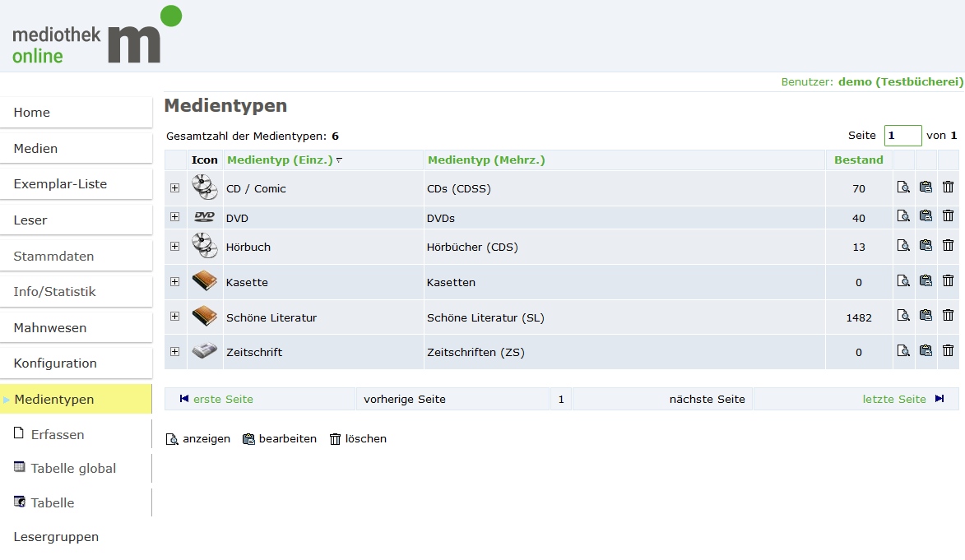Click the Seite page number field
Image resolution: width=965 pixels, height=560 pixels.
[x=902, y=136]
